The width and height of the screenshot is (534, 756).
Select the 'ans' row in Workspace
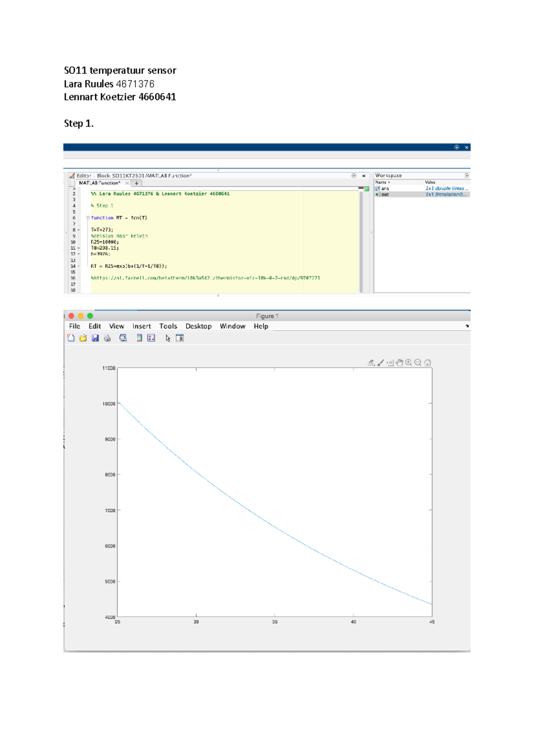pyautogui.click(x=422, y=188)
